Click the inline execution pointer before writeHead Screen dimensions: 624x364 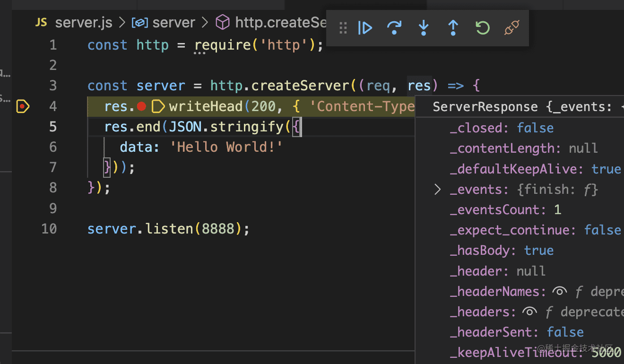[157, 106]
